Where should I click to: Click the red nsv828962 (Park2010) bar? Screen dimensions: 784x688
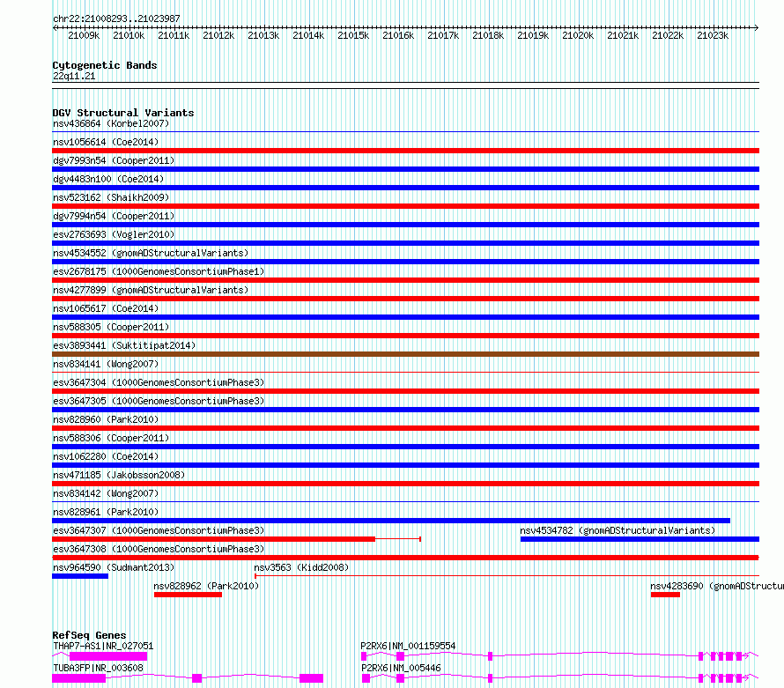(188, 595)
